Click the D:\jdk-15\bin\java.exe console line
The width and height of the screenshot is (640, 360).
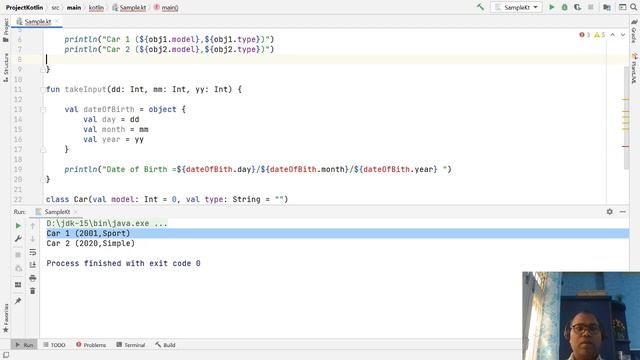click(x=107, y=223)
